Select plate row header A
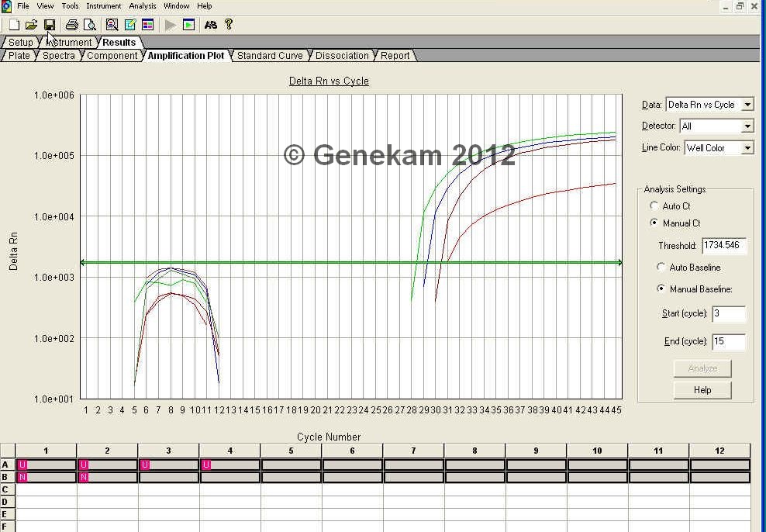The image size is (766, 532). point(6,465)
